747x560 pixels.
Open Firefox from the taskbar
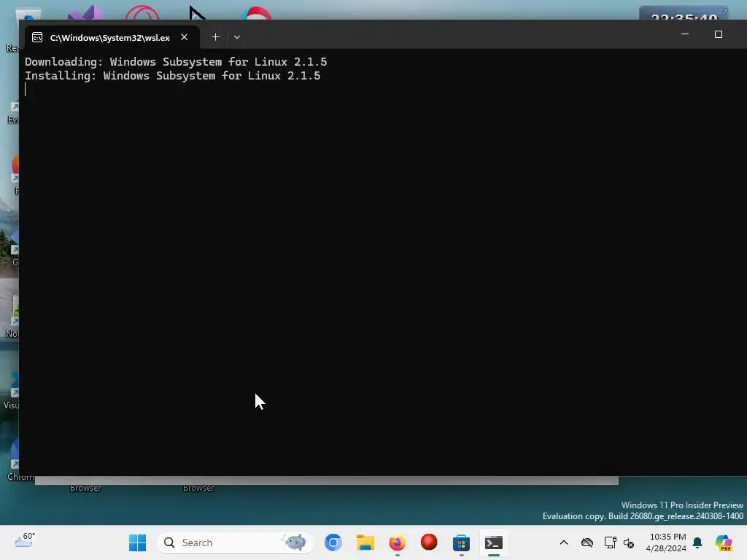398,542
